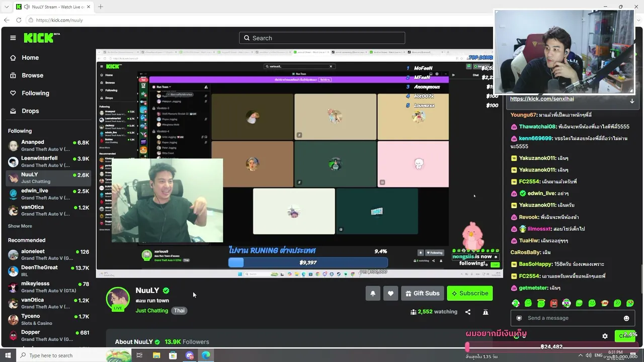This screenshot has width=644, height=362.
Task: Click the green Subscribe button
Action: pyautogui.click(x=470, y=294)
